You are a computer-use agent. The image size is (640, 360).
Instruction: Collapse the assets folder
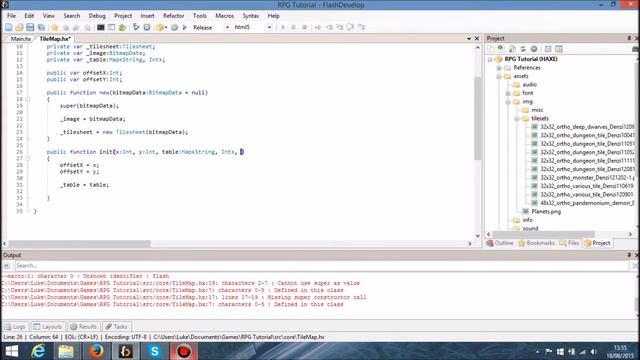[x=499, y=76]
